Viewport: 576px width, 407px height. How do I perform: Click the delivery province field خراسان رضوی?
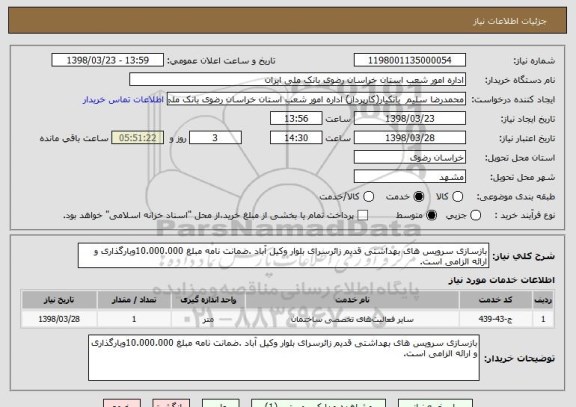[x=410, y=158]
